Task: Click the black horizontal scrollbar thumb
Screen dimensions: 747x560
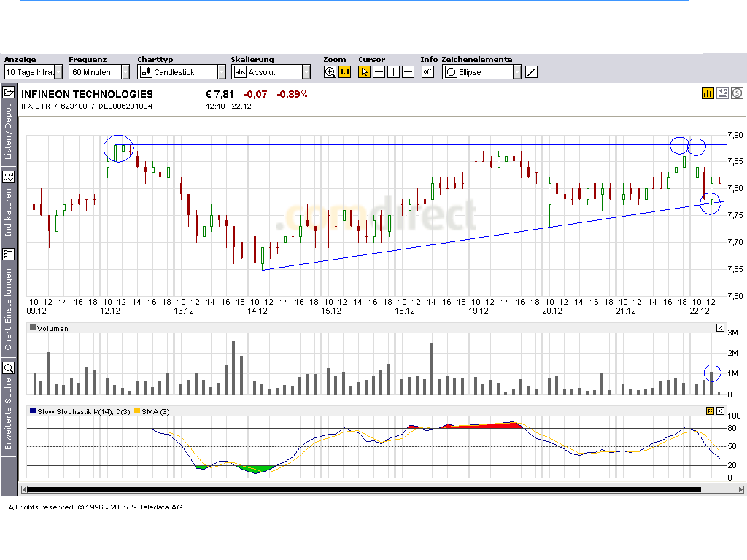Action: (364, 489)
